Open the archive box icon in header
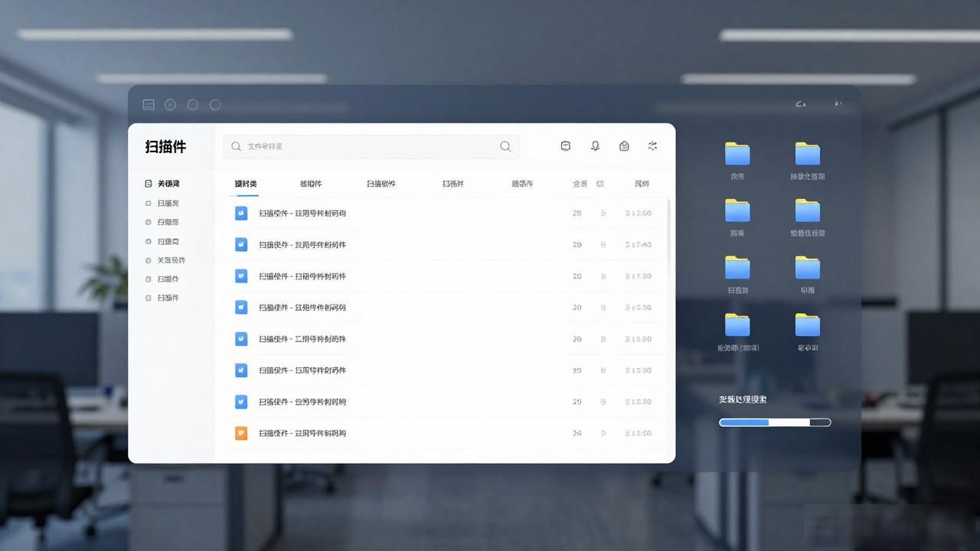The height and width of the screenshot is (551, 980). click(x=566, y=145)
